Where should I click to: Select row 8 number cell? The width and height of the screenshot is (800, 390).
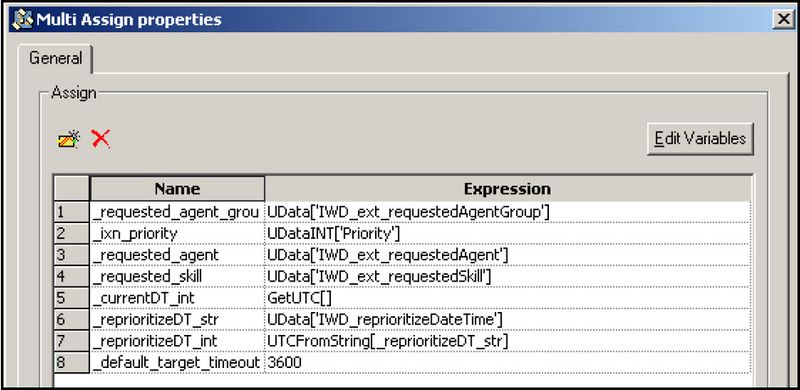pyautogui.click(x=71, y=362)
